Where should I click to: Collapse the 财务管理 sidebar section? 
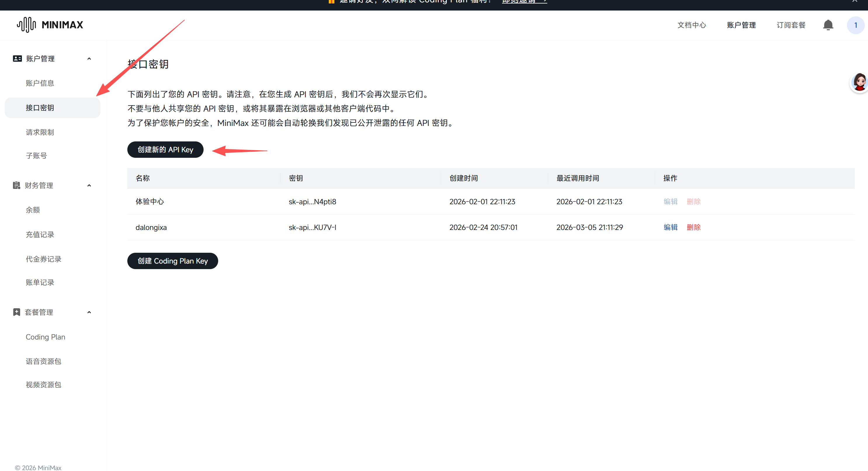click(89, 186)
